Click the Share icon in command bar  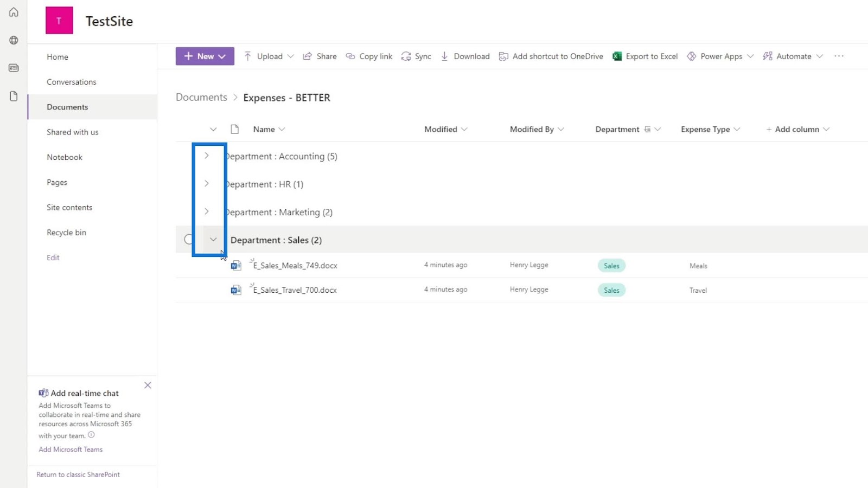click(307, 56)
